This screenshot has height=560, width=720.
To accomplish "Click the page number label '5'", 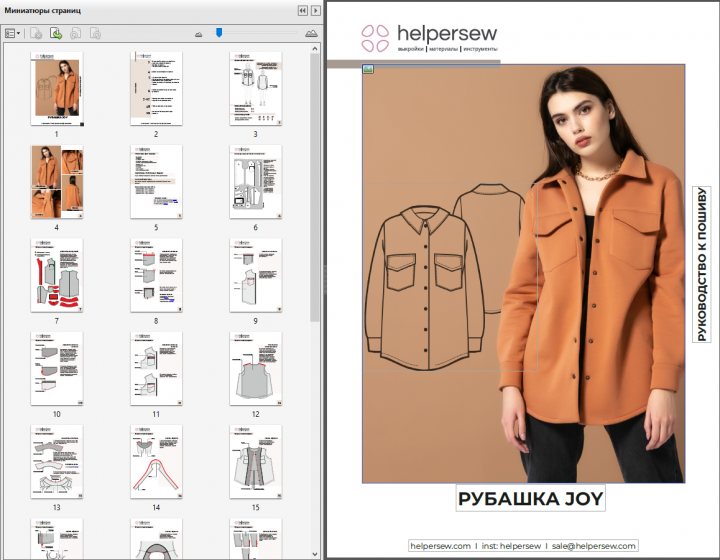I will click(156, 227).
